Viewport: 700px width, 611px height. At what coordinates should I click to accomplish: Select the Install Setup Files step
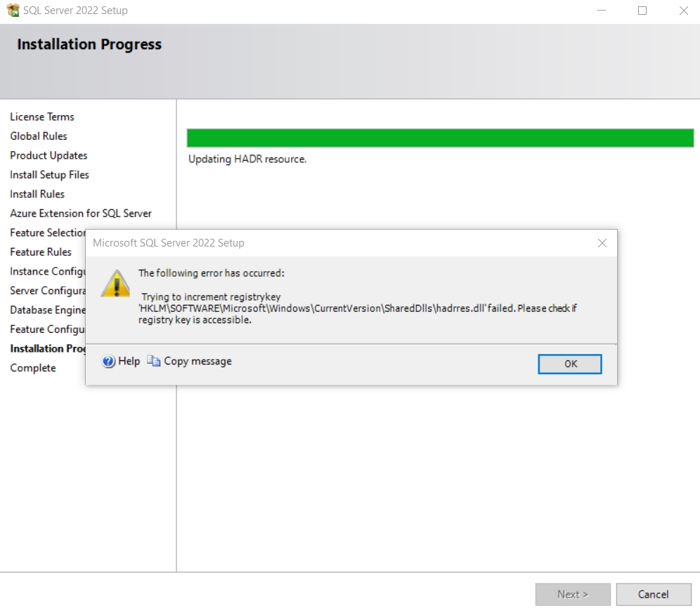50,175
